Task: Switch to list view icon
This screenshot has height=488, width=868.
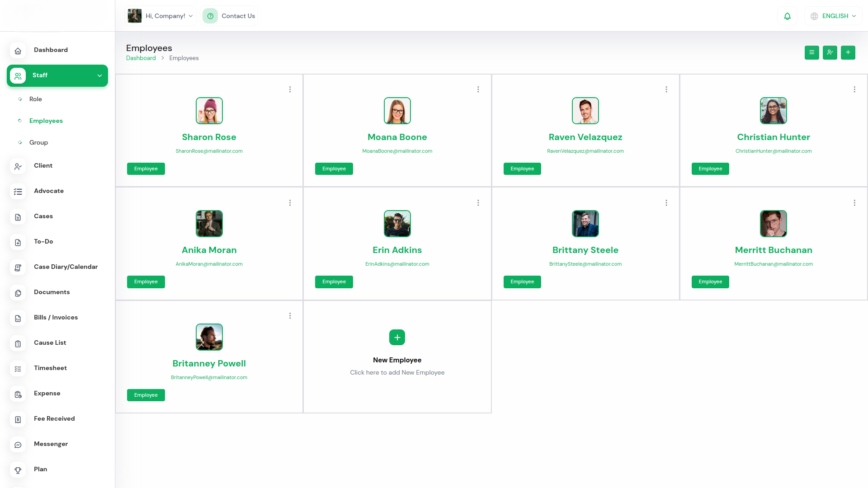Action: click(x=811, y=52)
